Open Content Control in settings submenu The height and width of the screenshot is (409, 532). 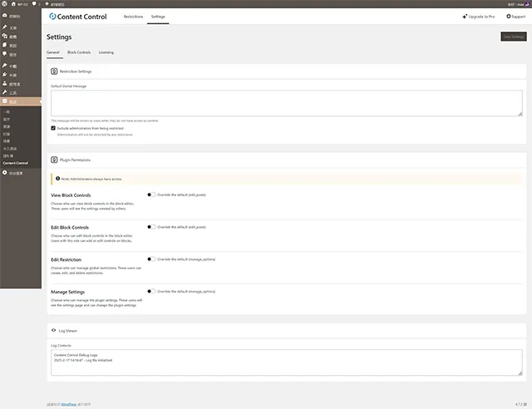coord(15,163)
